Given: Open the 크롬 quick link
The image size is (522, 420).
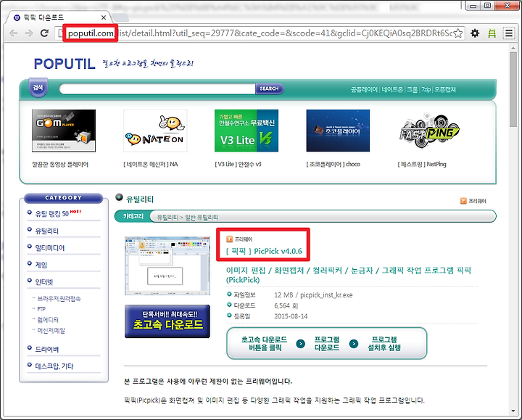Looking at the screenshot, I should click(412, 90).
